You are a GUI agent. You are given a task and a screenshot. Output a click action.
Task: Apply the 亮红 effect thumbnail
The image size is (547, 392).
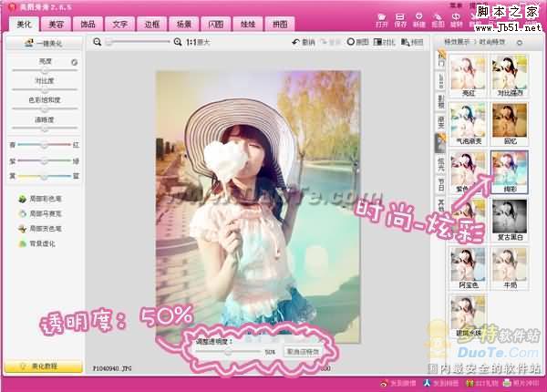click(468, 76)
